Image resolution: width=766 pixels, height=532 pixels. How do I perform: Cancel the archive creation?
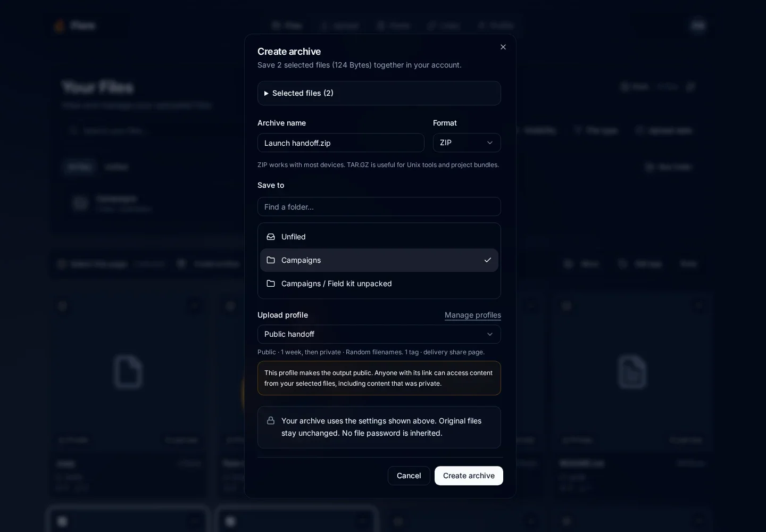tap(409, 476)
